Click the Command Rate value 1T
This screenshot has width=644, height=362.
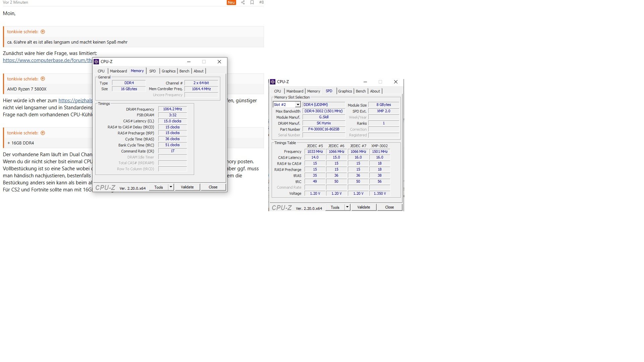tap(172, 151)
